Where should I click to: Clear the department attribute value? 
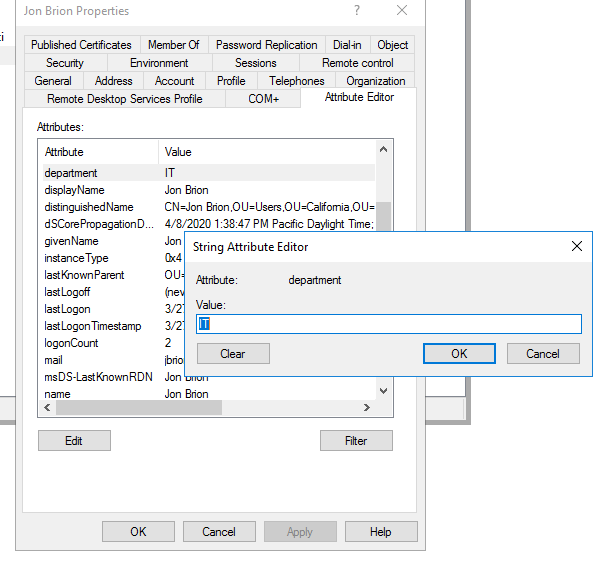coord(233,354)
